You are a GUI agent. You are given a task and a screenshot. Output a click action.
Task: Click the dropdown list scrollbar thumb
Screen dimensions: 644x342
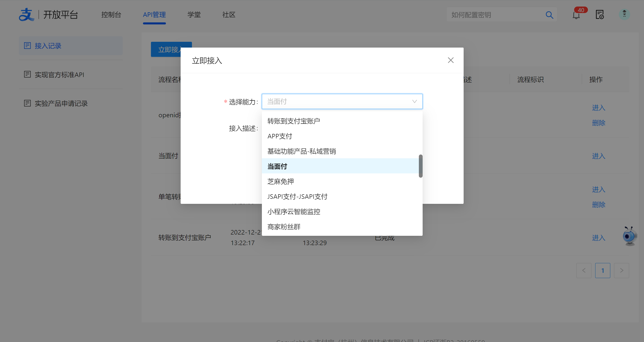click(421, 166)
